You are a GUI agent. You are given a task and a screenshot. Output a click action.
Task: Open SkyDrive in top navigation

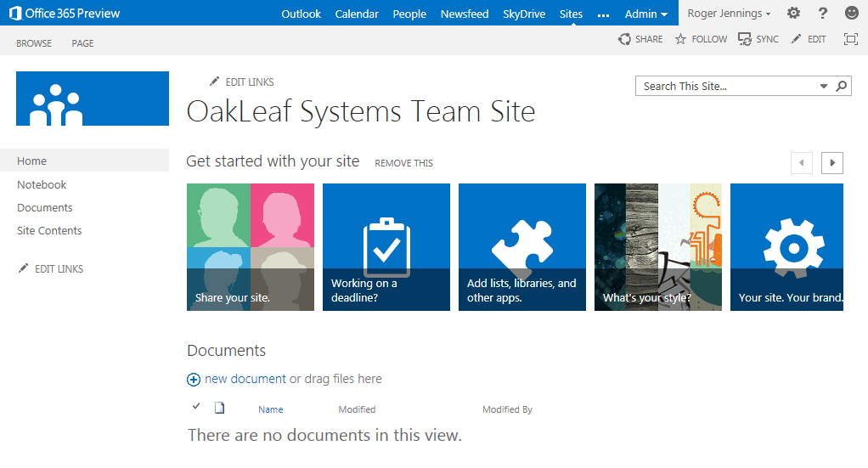pos(524,14)
